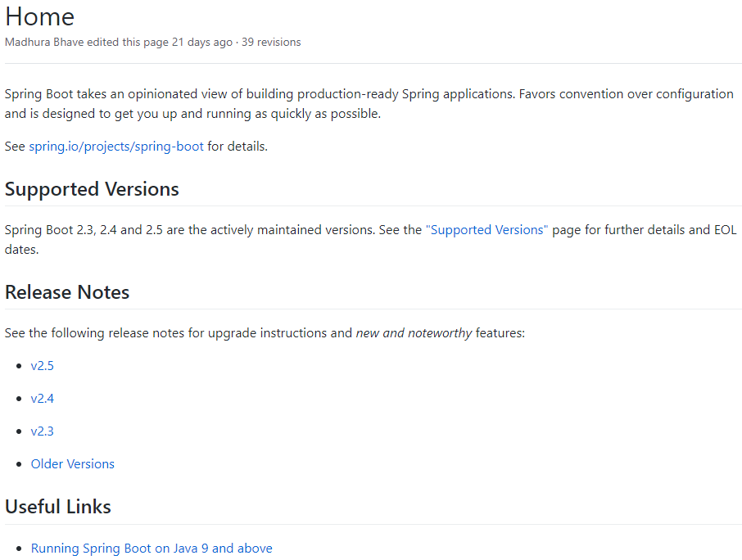Follow the quoted "Supported Versions" page link
This screenshot has height=560, width=742.
click(x=486, y=230)
